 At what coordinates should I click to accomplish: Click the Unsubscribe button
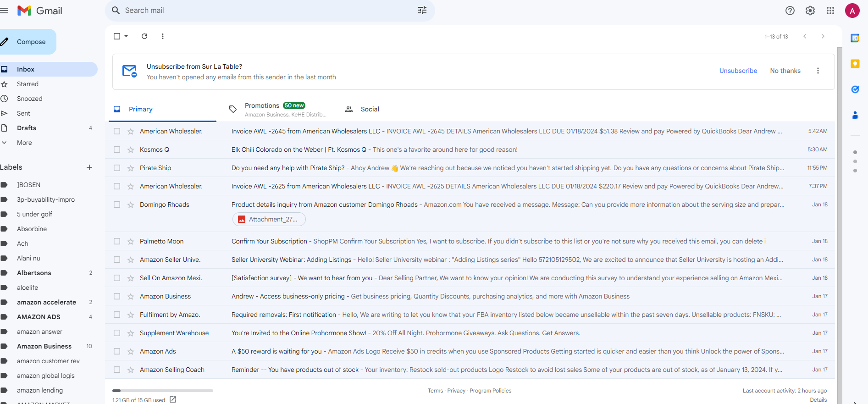738,71
